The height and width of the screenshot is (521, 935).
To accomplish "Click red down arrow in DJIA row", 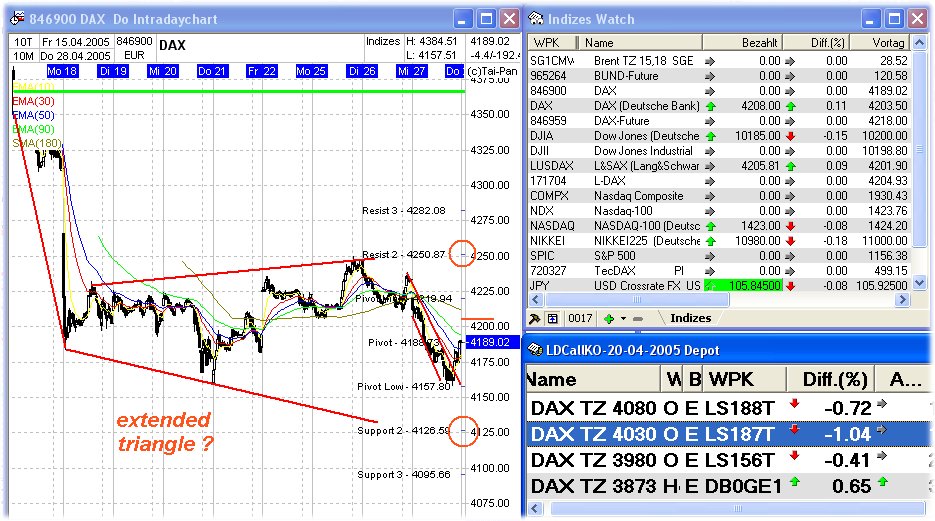I will (791, 137).
